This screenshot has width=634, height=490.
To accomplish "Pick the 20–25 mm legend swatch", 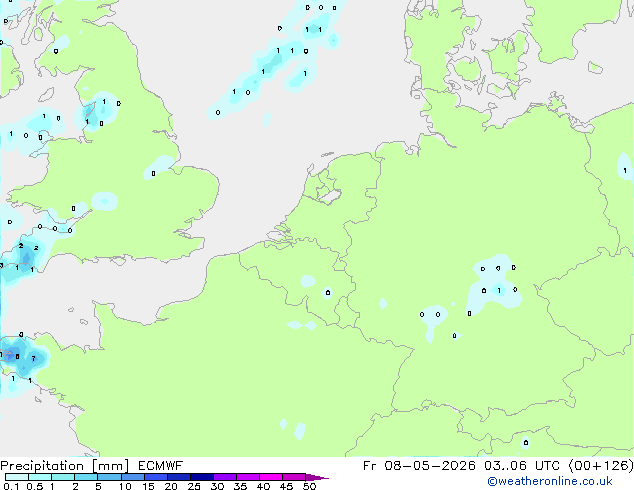I will 178,477.
